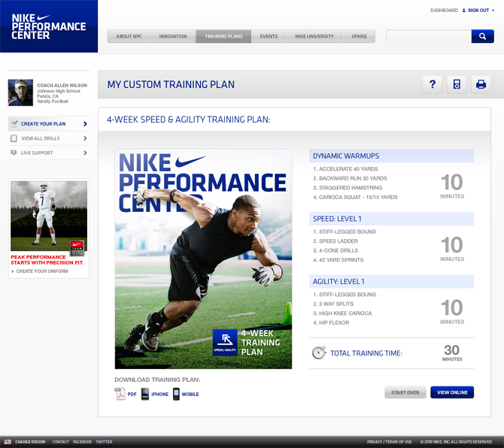
Task: Click the Agility: Level 1 section header
Action: [x=391, y=282]
